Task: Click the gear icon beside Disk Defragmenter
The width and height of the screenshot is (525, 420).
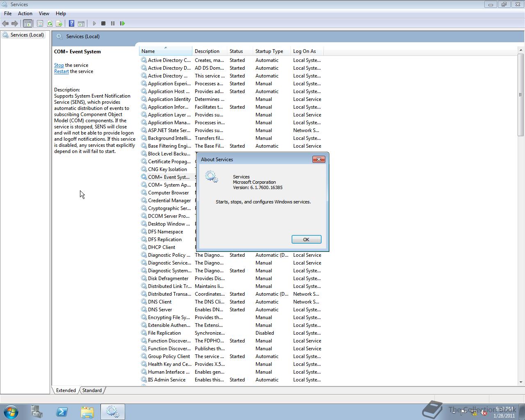Action: coord(144,278)
